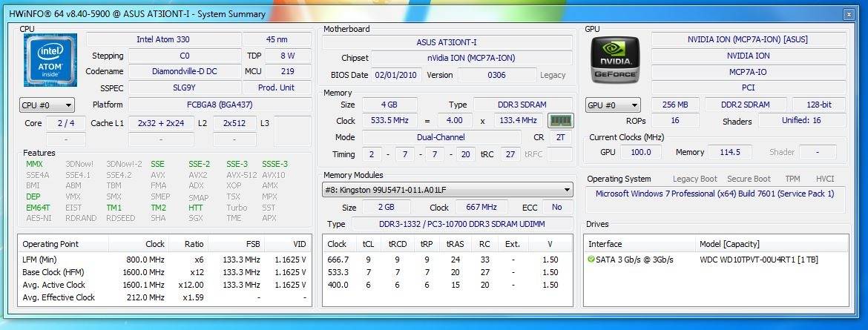868x330 pixels.
Task: Click the VID column header
Action: coord(287,244)
